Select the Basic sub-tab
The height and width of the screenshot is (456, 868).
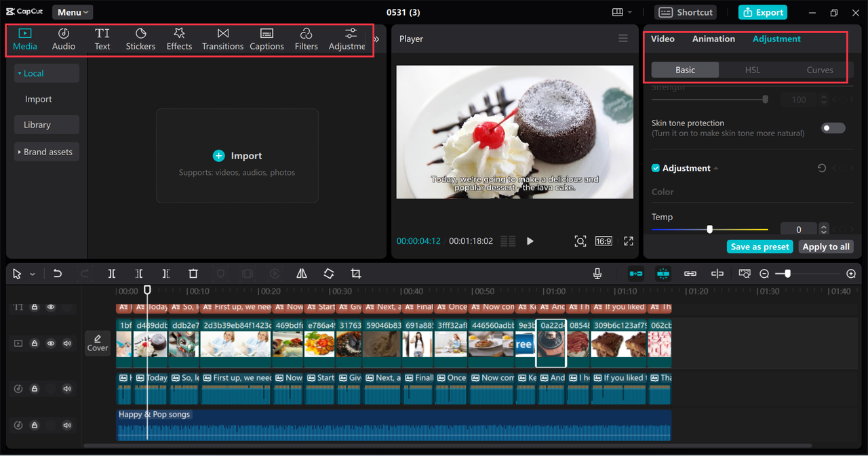(x=685, y=70)
